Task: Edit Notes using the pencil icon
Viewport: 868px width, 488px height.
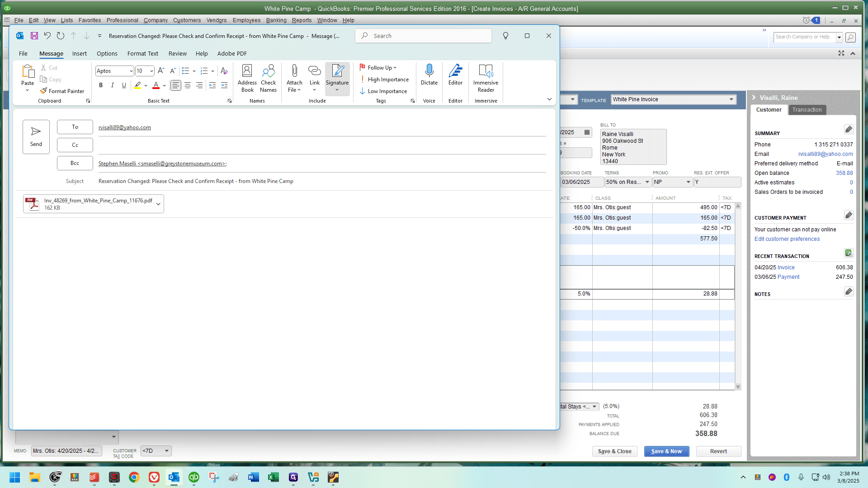Action: coord(849,291)
